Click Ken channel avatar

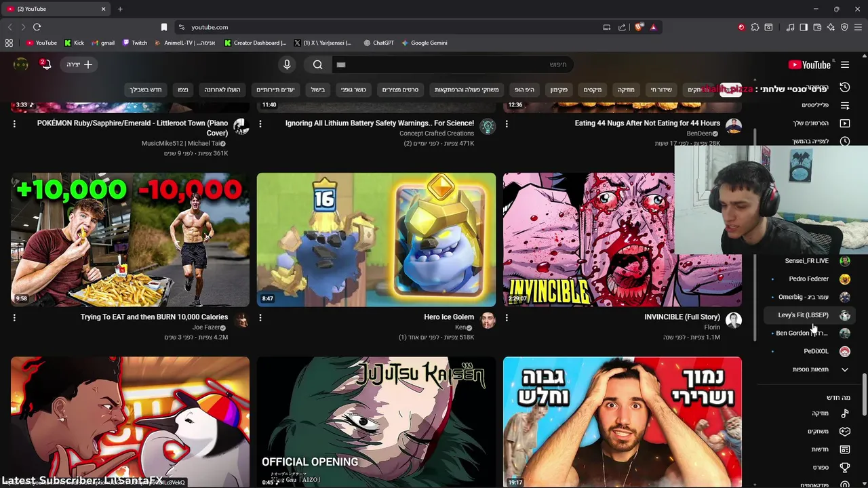(x=488, y=320)
